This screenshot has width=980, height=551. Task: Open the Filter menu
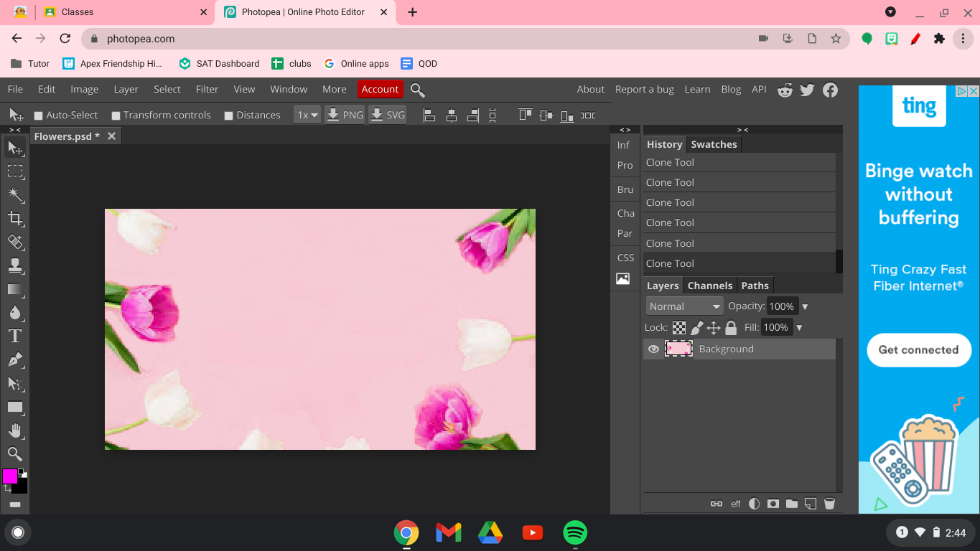pos(207,89)
